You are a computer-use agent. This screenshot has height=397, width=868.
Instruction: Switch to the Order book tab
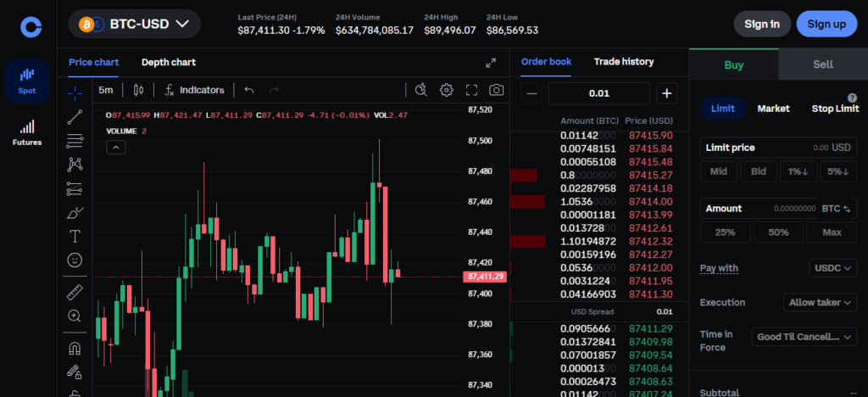coord(547,61)
